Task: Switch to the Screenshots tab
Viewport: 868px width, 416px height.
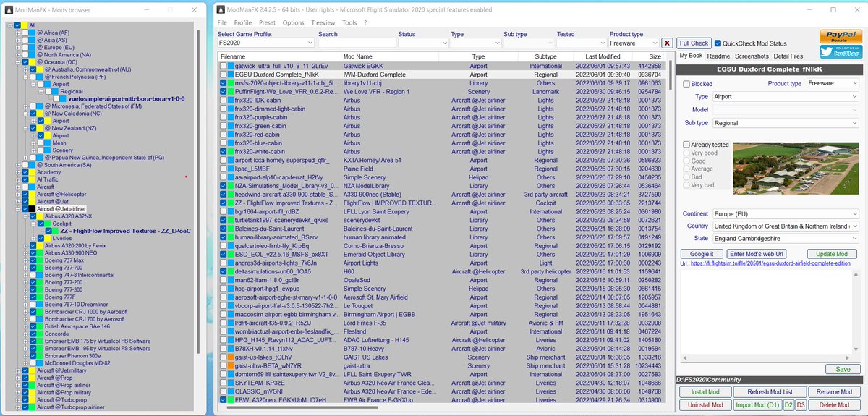Action: 752,56
